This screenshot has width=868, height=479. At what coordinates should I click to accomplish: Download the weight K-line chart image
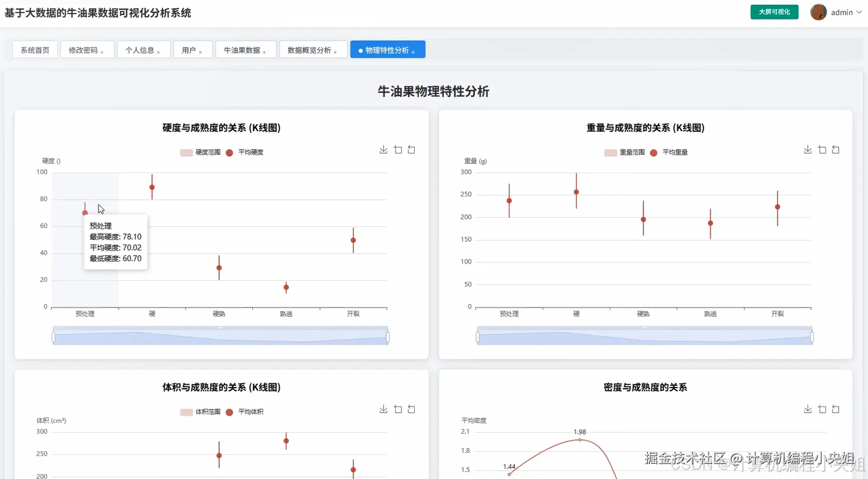808,150
